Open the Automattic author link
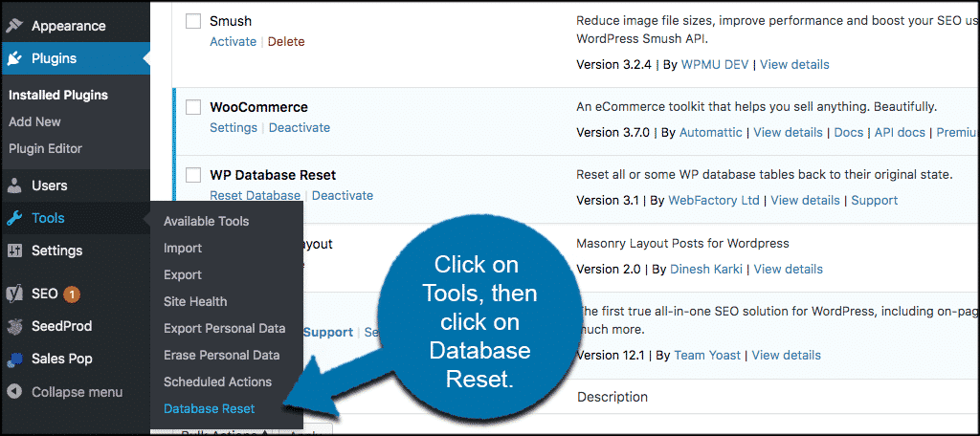The image size is (980, 436). pos(711,132)
